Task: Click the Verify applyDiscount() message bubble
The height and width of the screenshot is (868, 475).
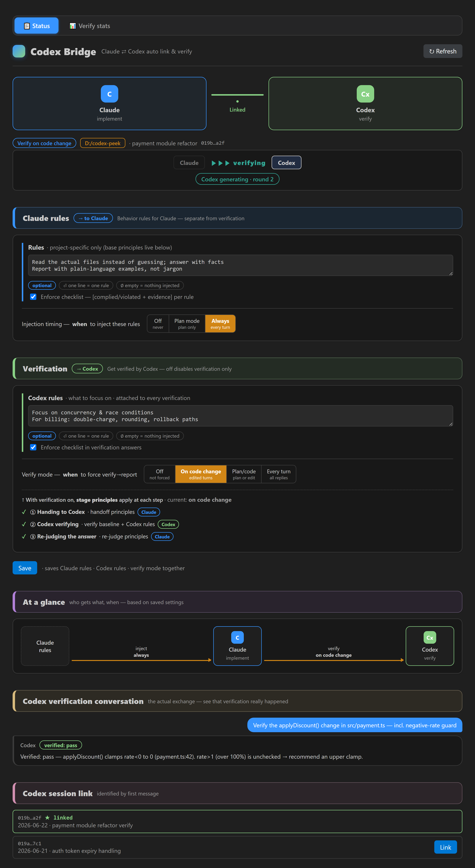Action: (x=355, y=725)
